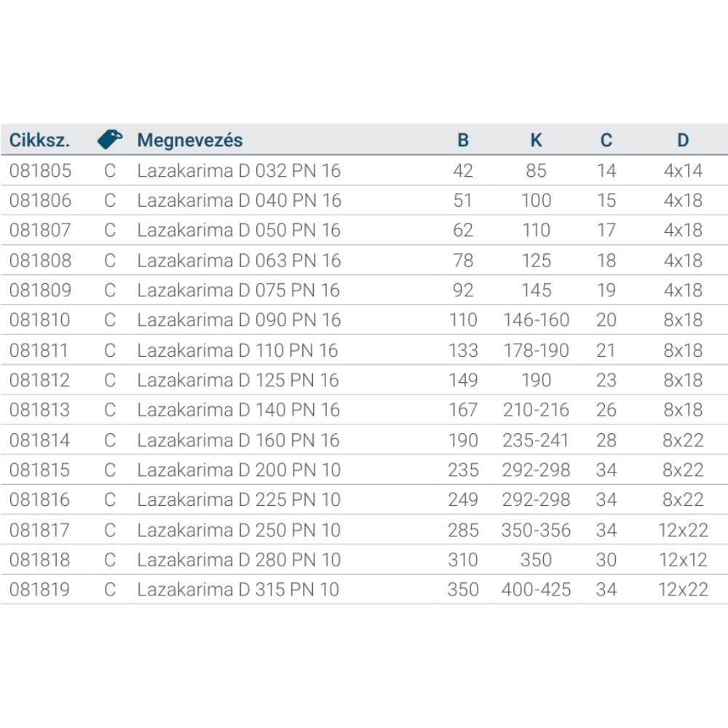Viewport: 728px width, 728px height.
Task: Select the K value 210-216
Action: (536, 411)
